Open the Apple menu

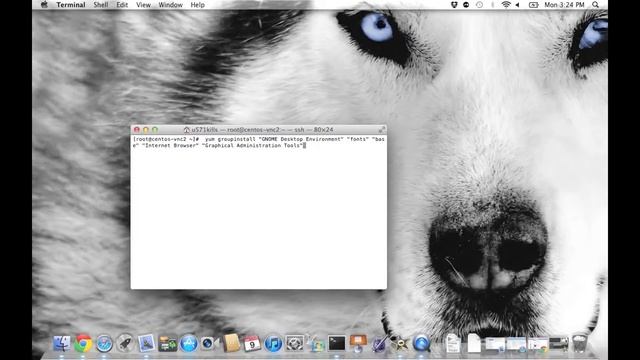[x=44, y=5]
